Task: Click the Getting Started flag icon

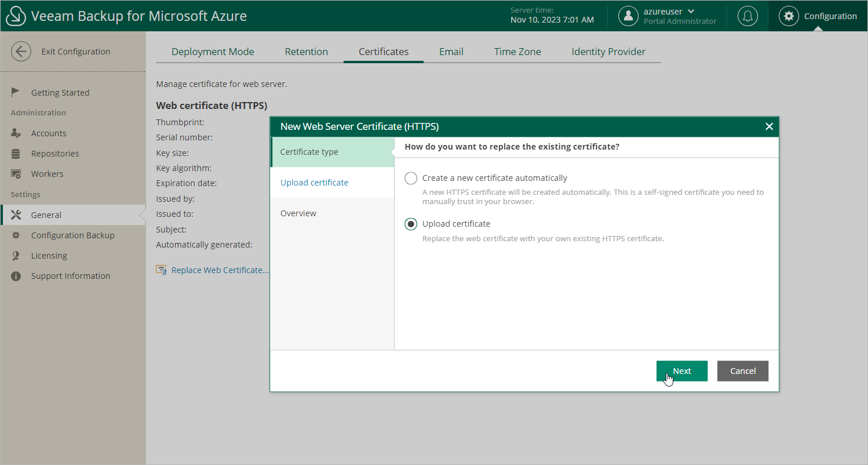Action: click(16, 92)
